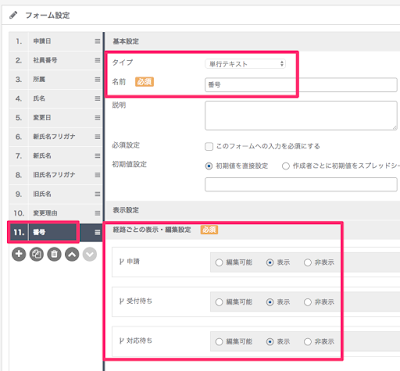Click the 名前 input field containing 番号

(x=301, y=85)
